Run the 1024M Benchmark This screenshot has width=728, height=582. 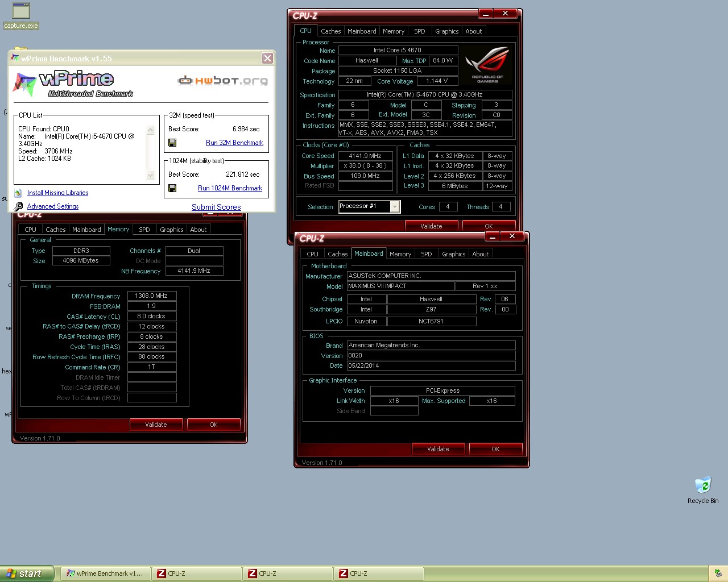[x=230, y=188]
